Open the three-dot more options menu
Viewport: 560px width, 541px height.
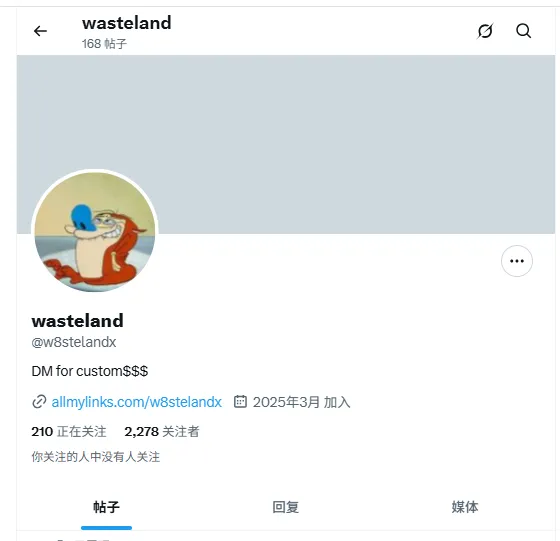(516, 261)
